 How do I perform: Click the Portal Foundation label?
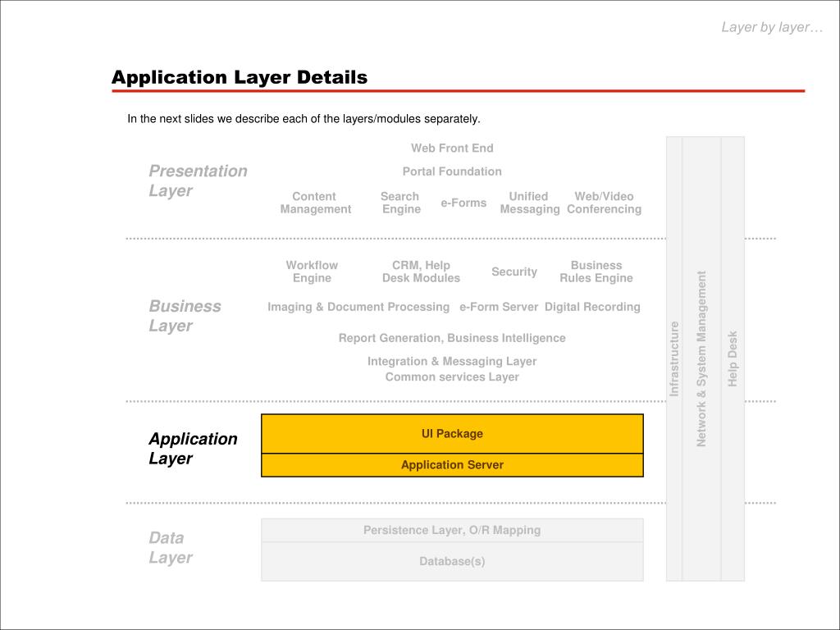[x=452, y=171]
